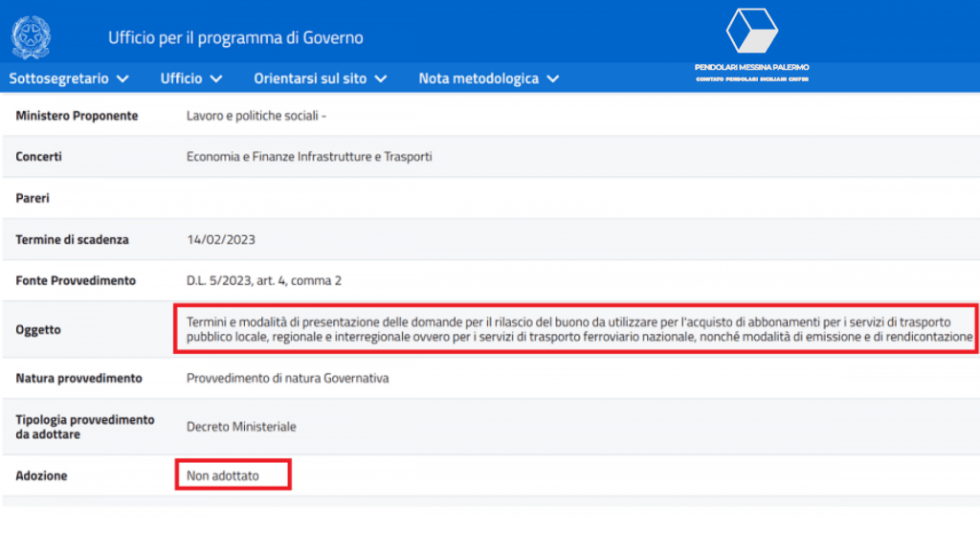This screenshot has height=551, width=980.
Task: Click the Pendolari Messina Palermo caption text
Action: click(x=751, y=67)
